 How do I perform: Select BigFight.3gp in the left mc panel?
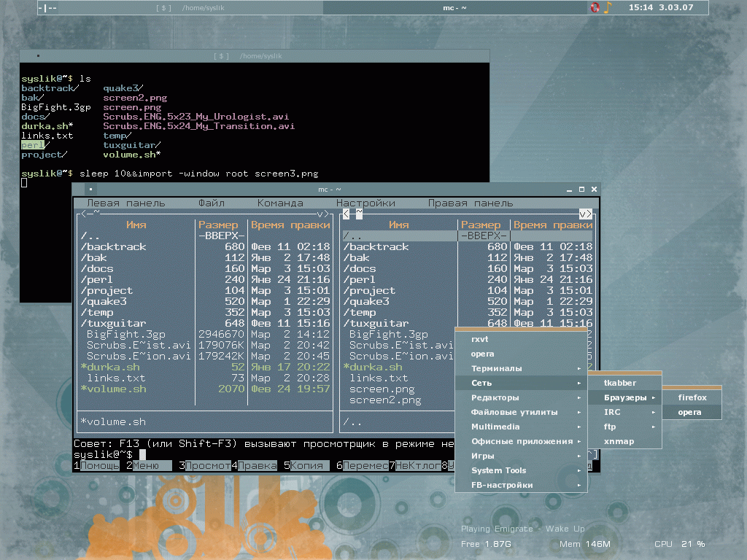[x=205, y=334]
